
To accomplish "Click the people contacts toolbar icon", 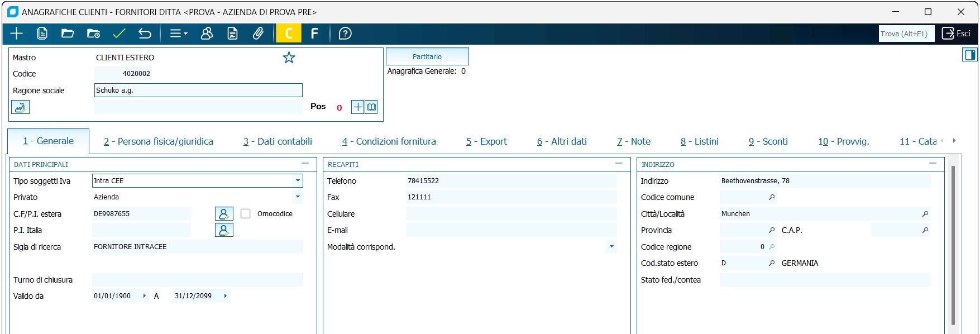I will [x=207, y=34].
